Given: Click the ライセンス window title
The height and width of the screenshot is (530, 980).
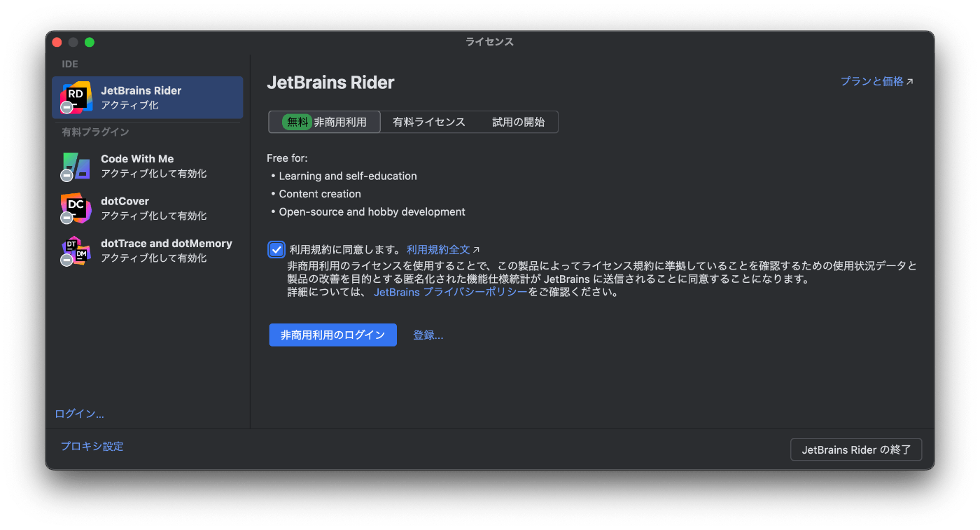Looking at the screenshot, I should [489, 42].
